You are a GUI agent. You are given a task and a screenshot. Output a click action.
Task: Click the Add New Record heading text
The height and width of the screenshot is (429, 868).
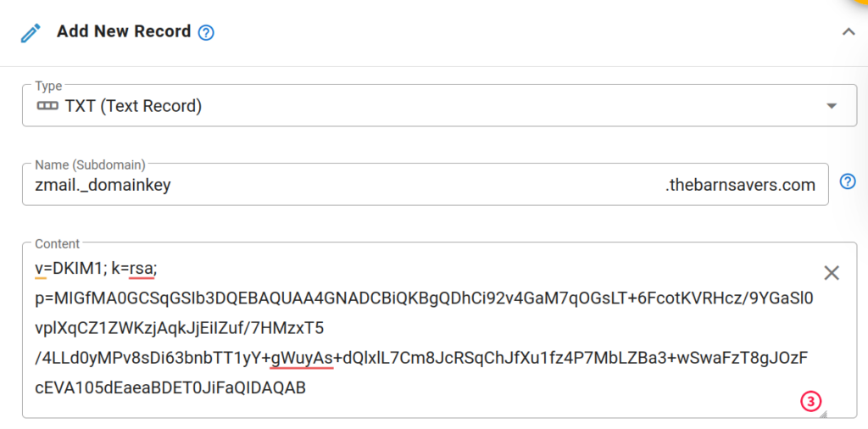coord(124,31)
